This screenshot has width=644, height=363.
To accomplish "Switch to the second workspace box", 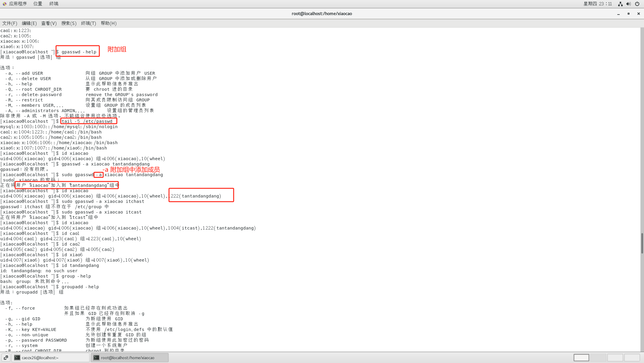I will point(598,358).
